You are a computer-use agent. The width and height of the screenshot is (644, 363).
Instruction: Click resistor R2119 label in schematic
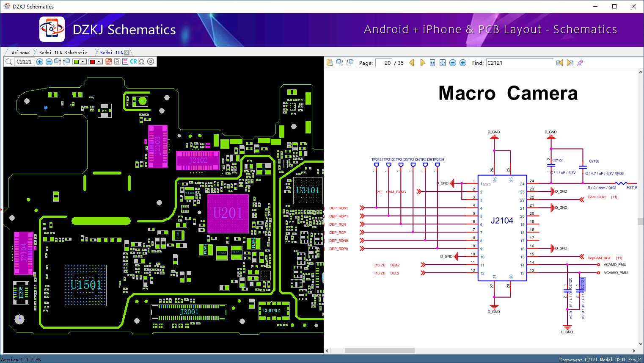(632, 187)
